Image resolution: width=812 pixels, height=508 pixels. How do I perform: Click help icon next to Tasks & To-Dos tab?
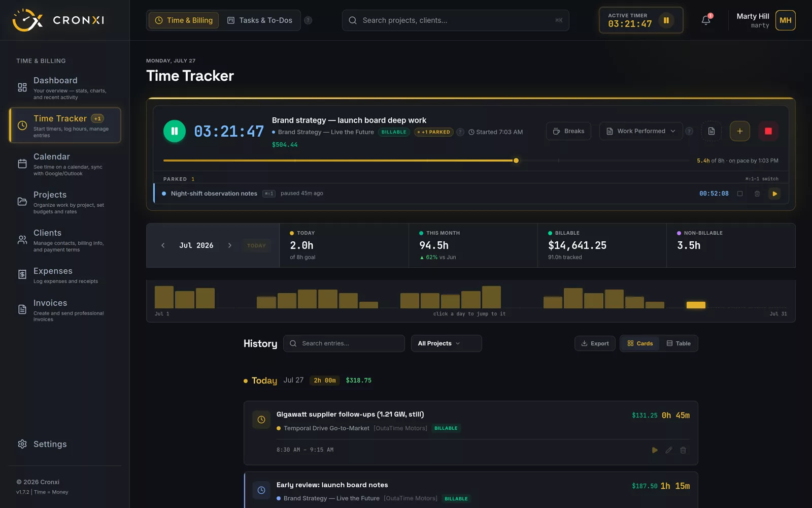click(308, 20)
